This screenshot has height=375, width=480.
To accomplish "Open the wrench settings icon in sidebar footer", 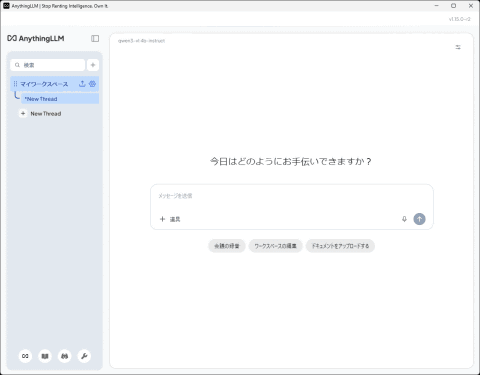I will (84, 356).
